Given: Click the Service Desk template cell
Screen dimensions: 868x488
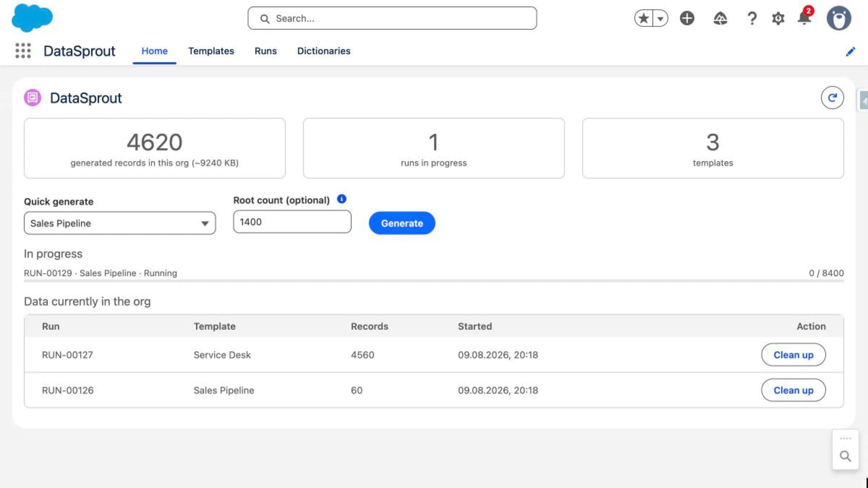Looking at the screenshot, I should point(222,355).
